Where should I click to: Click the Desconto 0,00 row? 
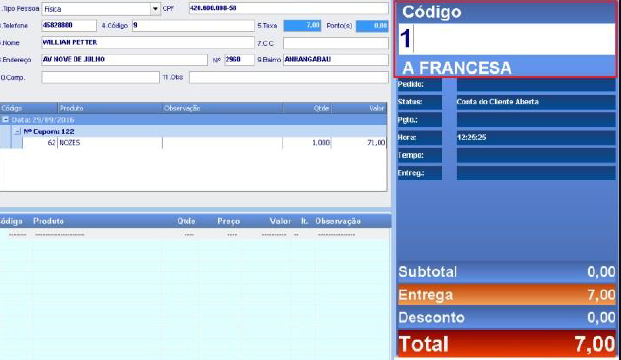point(507,317)
